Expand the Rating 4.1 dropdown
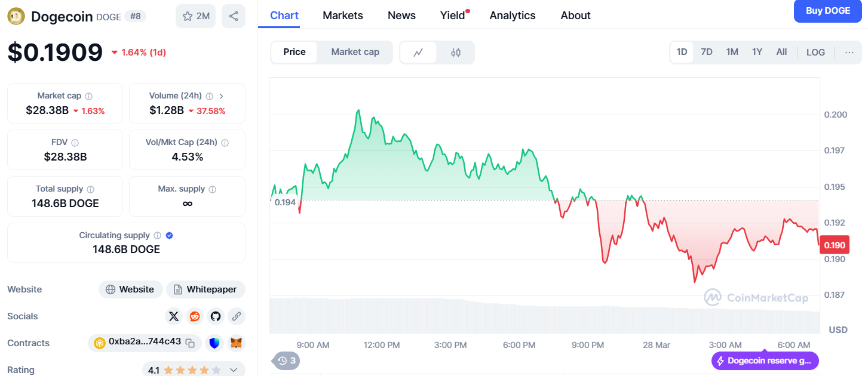868x376 pixels. point(234,370)
